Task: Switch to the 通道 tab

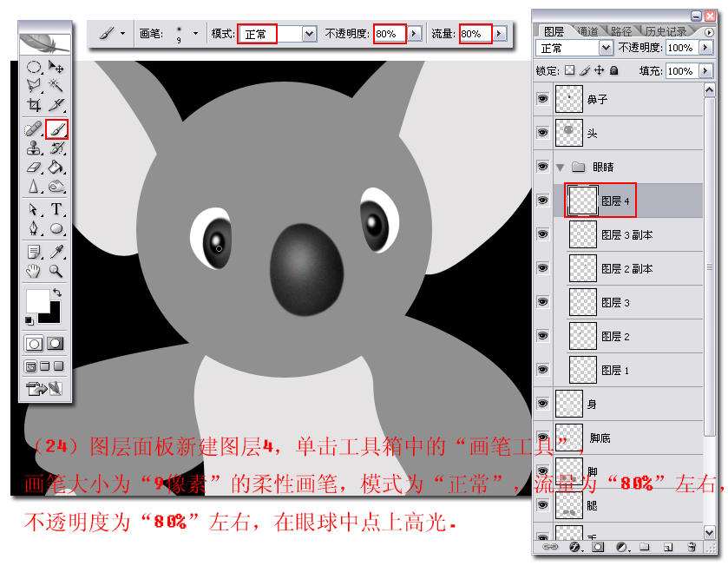Action: 586,31
